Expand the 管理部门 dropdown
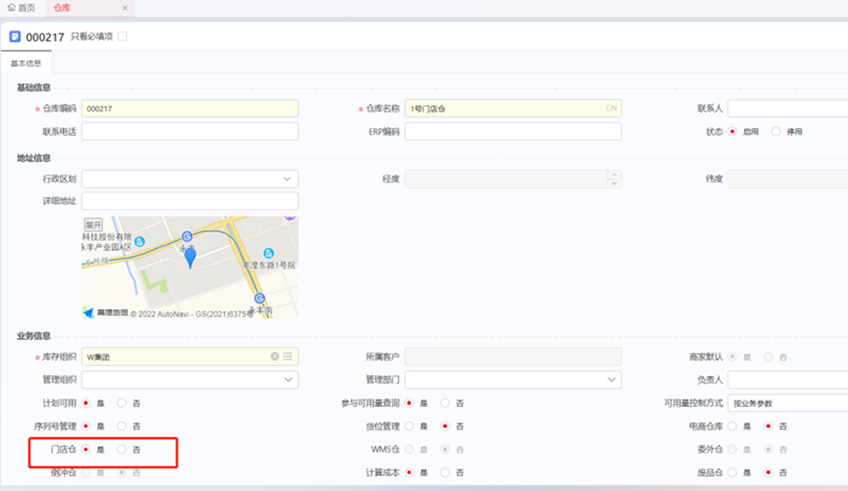The height and width of the screenshot is (491, 848). pyautogui.click(x=612, y=380)
